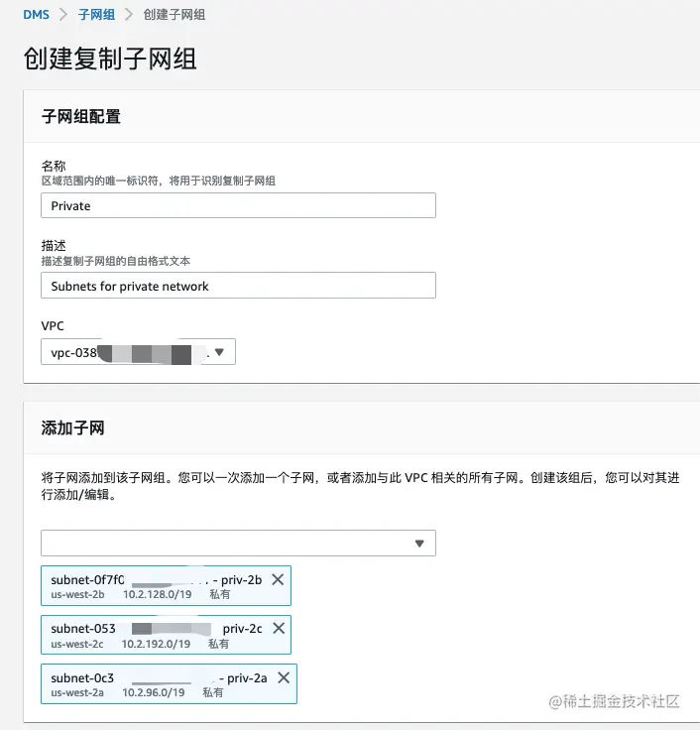Screen dimensions: 700x730
Task: Click the 描述复制子网组的自由格式文本 helper text
Action: coord(116,261)
